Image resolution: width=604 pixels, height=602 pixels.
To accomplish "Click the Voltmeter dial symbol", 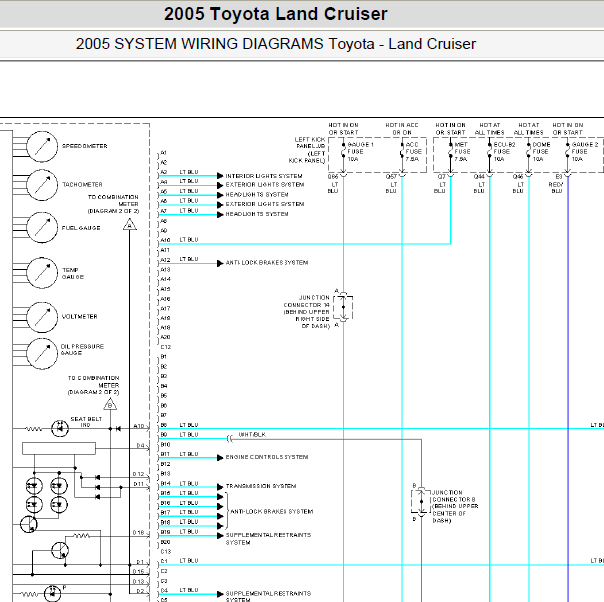I will [x=42, y=317].
